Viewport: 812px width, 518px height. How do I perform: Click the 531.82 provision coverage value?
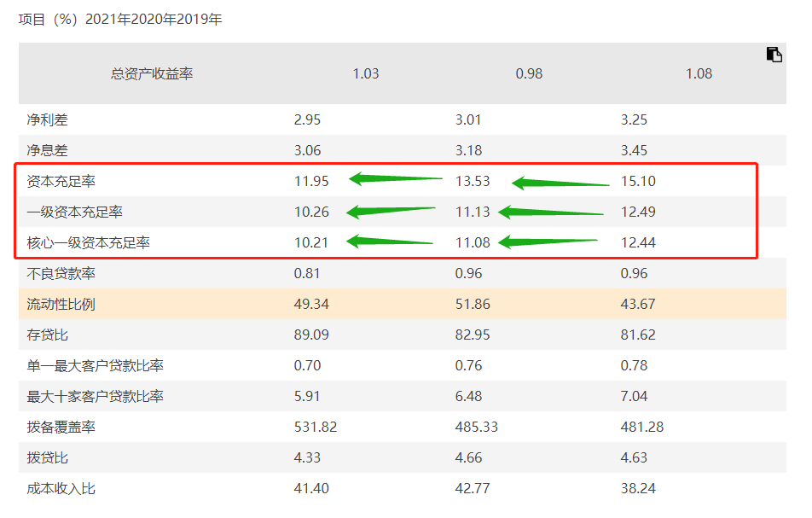click(x=315, y=427)
